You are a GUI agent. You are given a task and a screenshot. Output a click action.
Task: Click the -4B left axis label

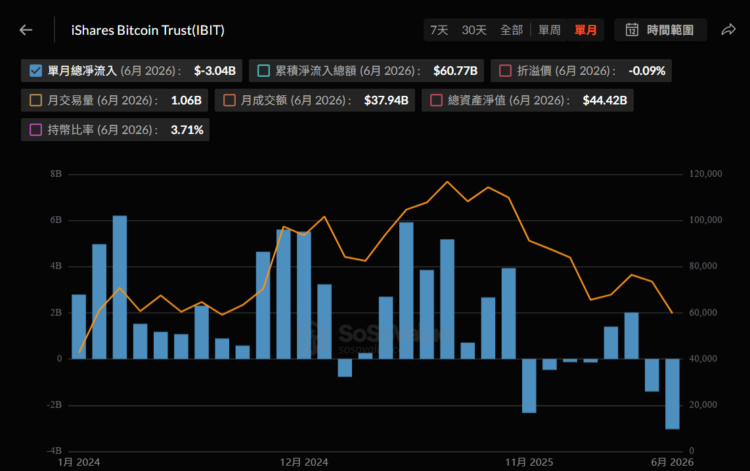pyautogui.click(x=55, y=450)
